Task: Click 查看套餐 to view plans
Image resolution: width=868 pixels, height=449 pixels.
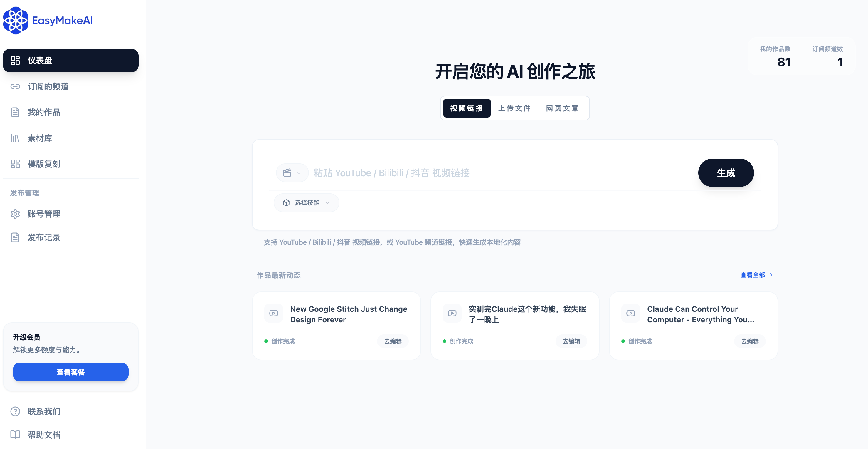Action: 70,372
